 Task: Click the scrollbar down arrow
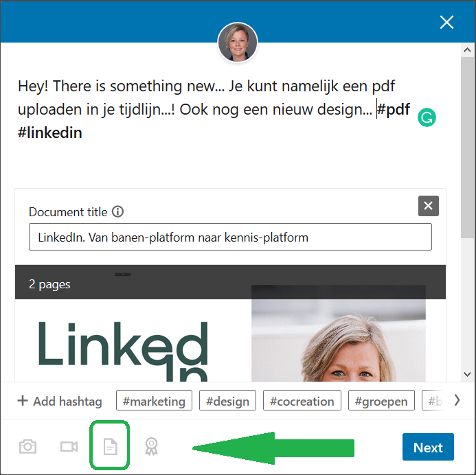click(x=468, y=374)
